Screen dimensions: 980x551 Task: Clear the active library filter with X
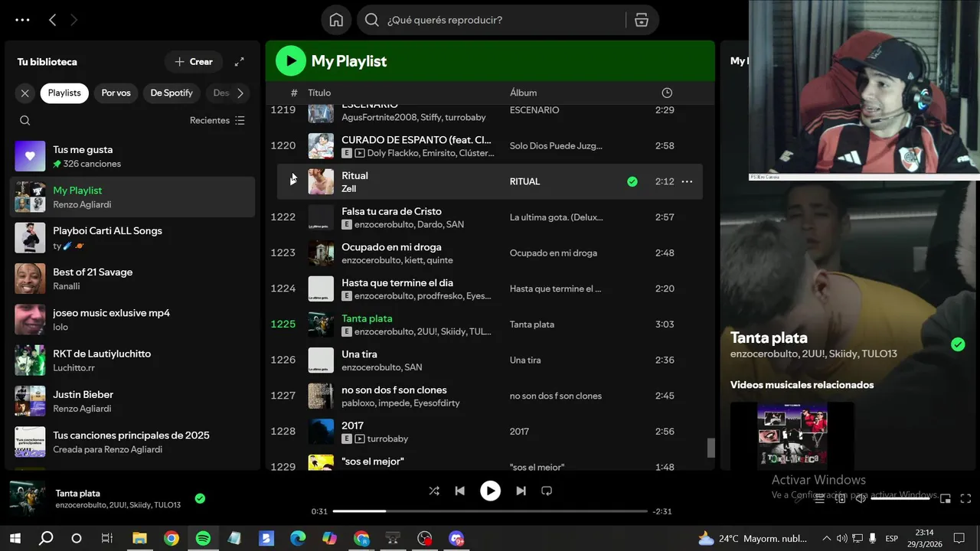click(25, 93)
